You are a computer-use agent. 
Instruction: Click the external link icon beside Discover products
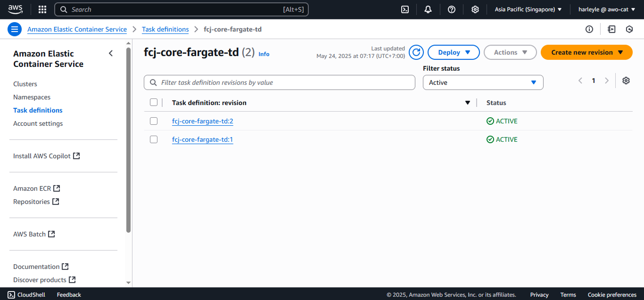[72, 280]
